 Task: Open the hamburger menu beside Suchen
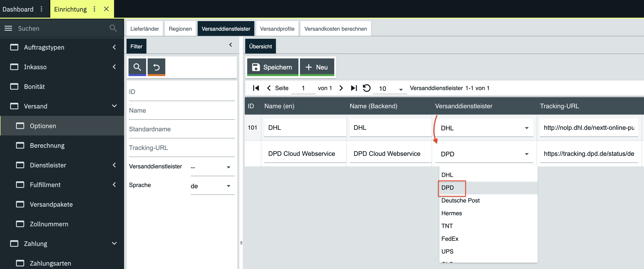tap(8, 28)
